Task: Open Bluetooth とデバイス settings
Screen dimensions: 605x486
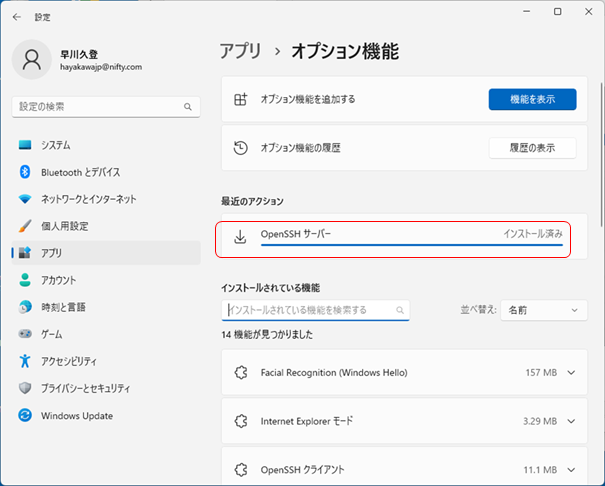Action: (x=80, y=172)
